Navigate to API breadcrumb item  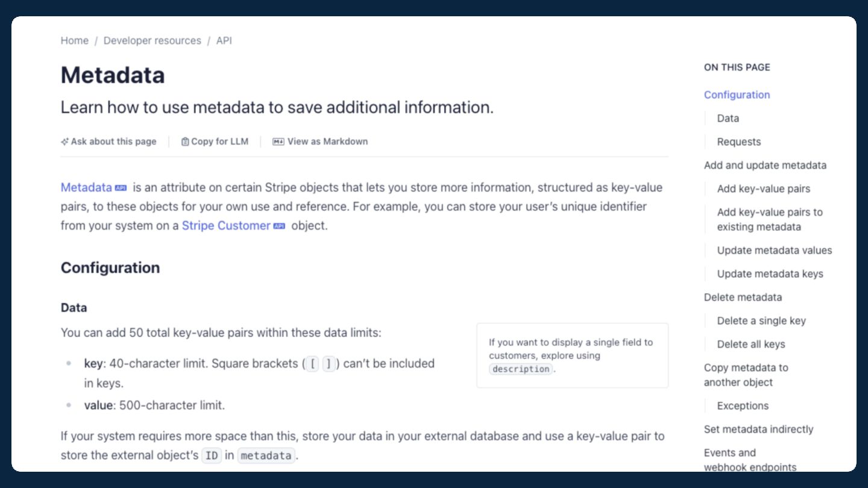pos(224,41)
